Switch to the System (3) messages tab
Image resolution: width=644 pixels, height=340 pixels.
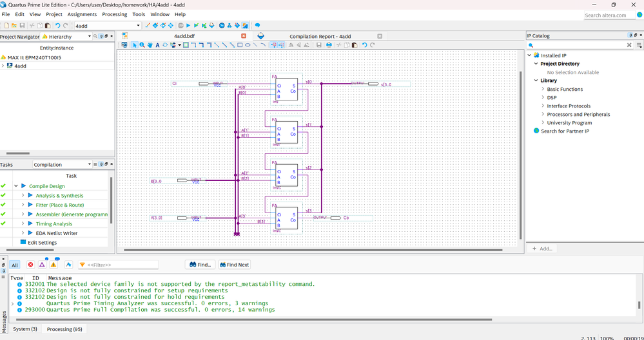(x=25, y=329)
